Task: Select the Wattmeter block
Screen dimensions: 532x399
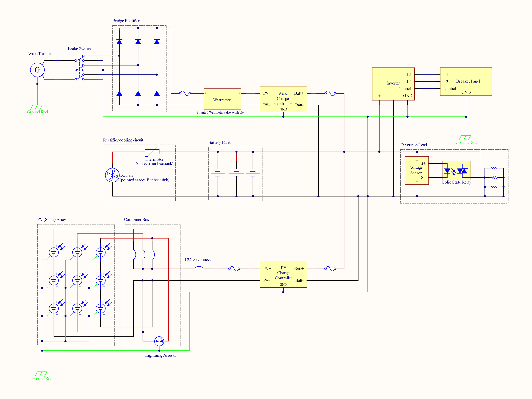Action: pyautogui.click(x=222, y=99)
